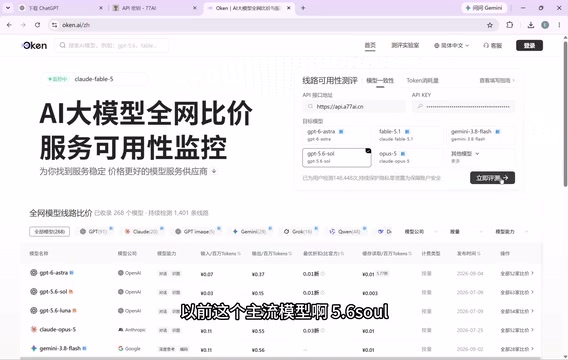The image size is (568, 360).
Task: Click the API endpoint address field
Action: (354, 106)
